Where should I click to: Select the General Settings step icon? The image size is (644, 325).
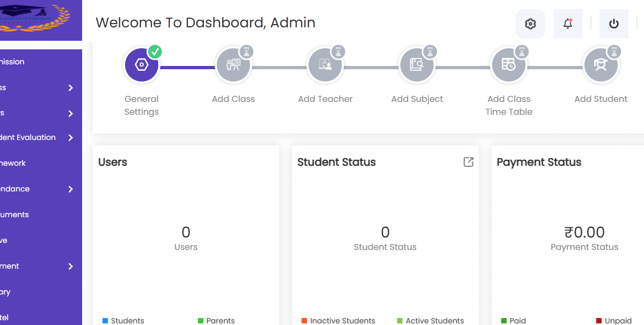click(142, 65)
